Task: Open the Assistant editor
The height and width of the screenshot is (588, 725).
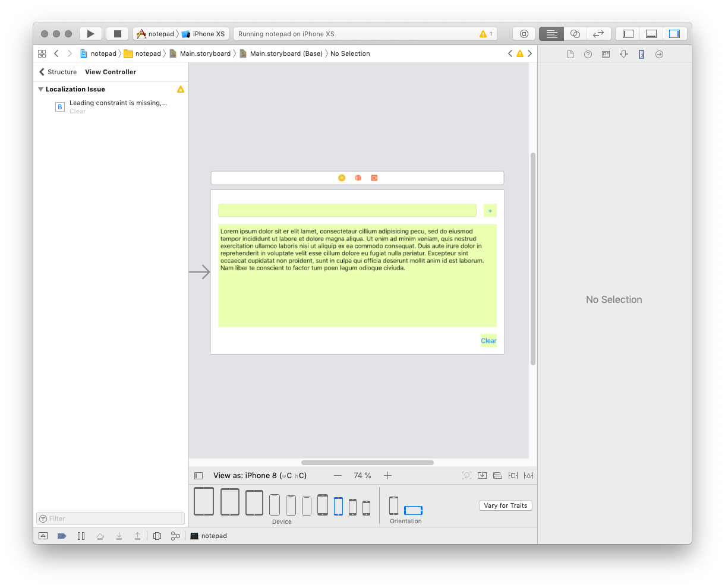Action: [x=575, y=34]
